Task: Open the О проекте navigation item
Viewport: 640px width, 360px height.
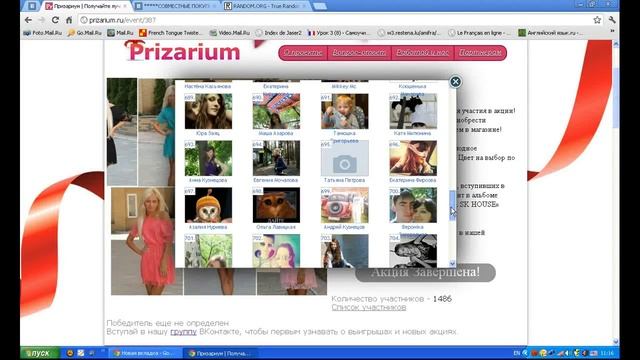Action: pyautogui.click(x=303, y=53)
